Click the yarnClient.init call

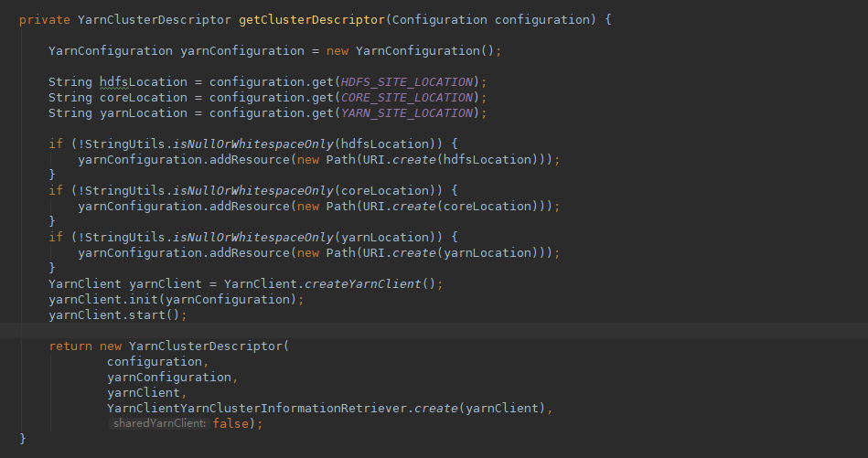coord(103,299)
